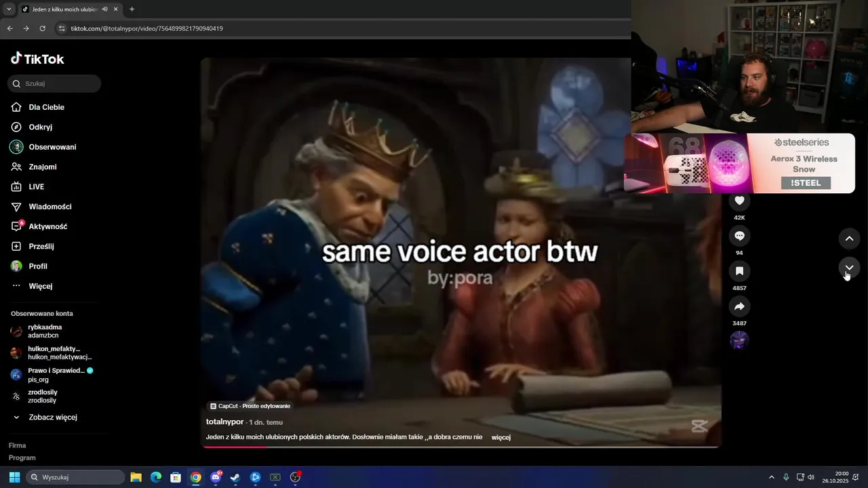Open the Windows Start menu
The width and height of the screenshot is (868, 488).
14,477
